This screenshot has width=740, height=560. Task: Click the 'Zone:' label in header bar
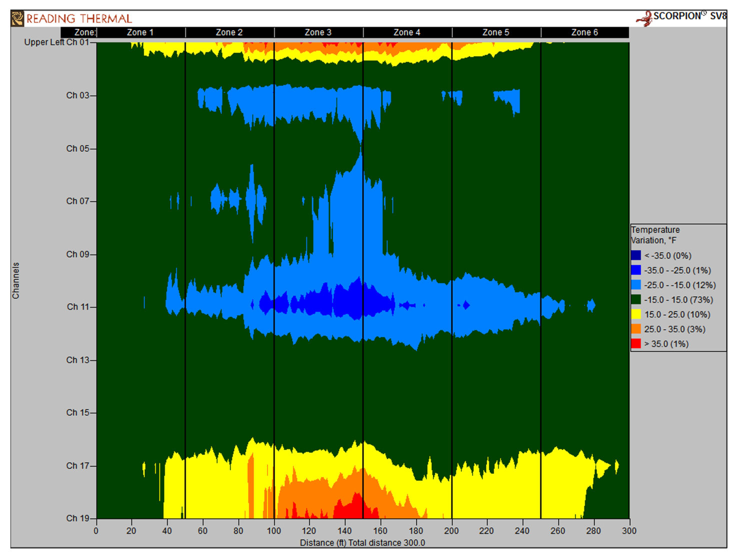coord(85,32)
